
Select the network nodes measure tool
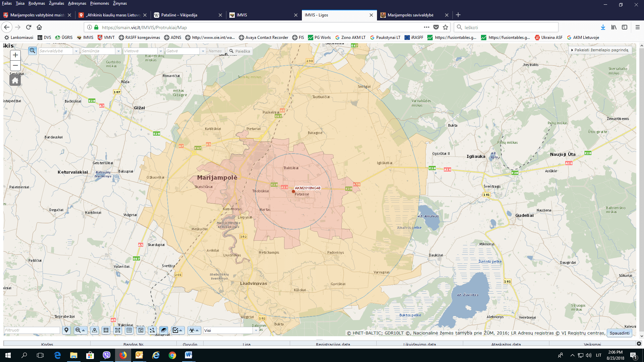click(x=152, y=330)
